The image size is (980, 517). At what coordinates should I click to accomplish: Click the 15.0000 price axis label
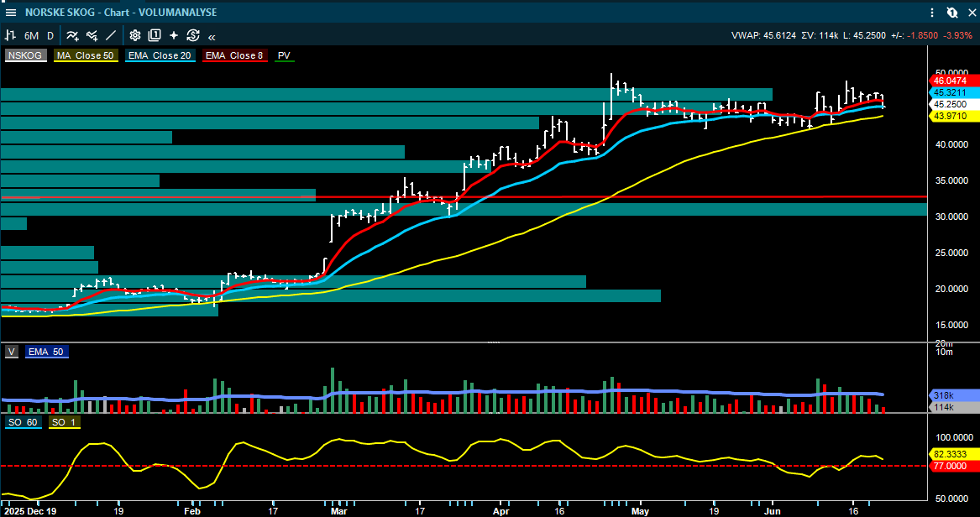(951, 325)
